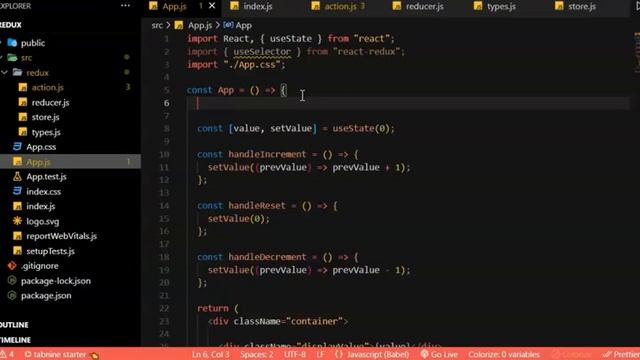Click the App.test.js flask icon
640x360 pixels.
click(x=17, y=176)
